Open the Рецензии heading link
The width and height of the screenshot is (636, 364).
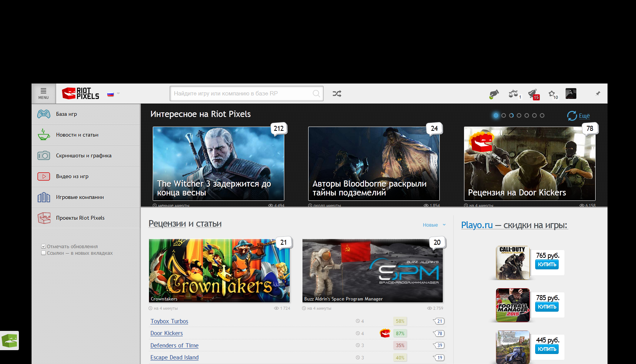[167, 224]
